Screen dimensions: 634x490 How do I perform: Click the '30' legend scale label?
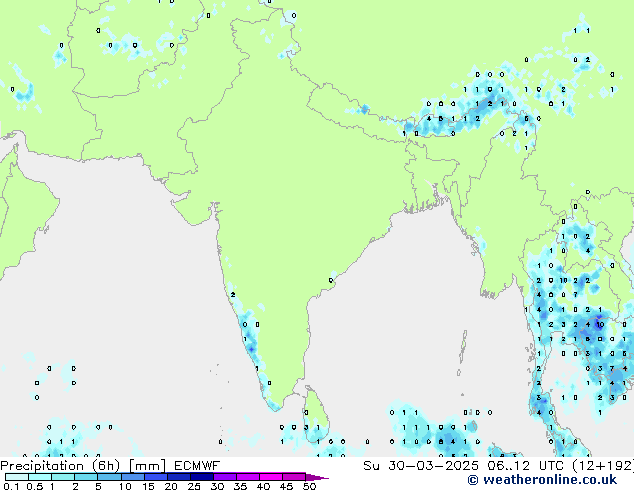pyautogui.click(x=217, y=486)
